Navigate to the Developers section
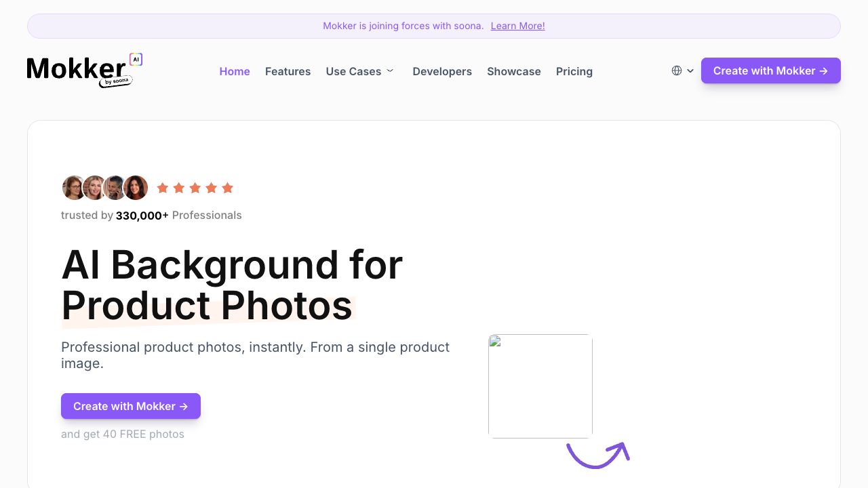The image size is (868, 488). (x=442, y=71)
